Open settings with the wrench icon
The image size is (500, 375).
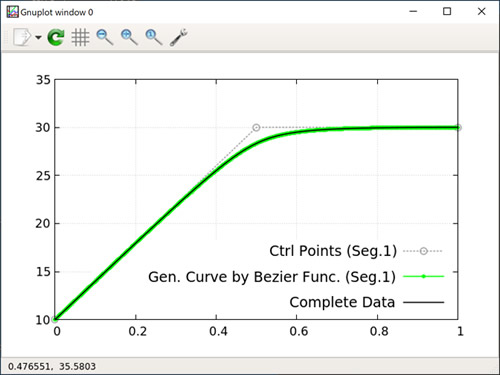tap(179, 37)
